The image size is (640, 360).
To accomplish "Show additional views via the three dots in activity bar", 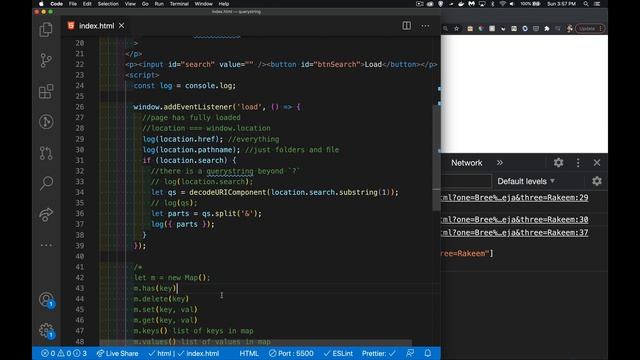I will pos(46,245).
